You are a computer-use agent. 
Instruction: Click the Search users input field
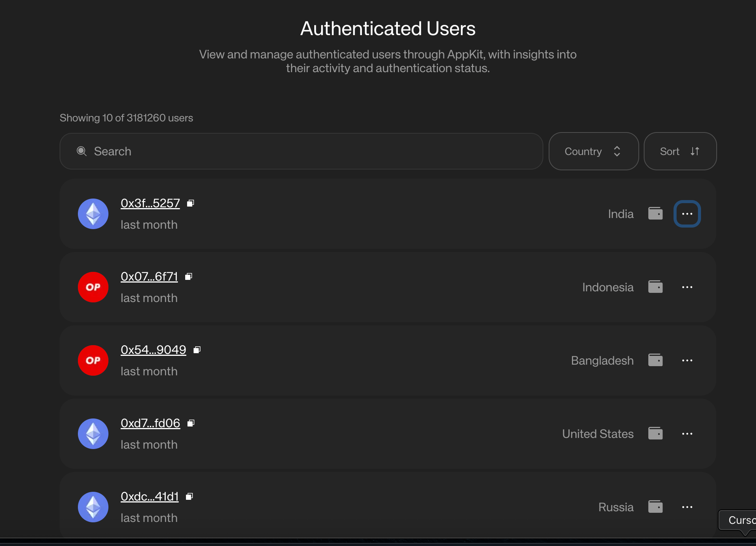pos(302,151)
